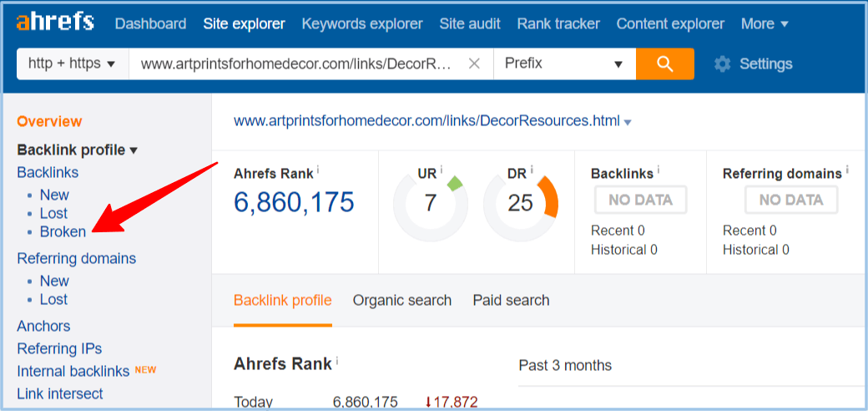The width and height of the screenshot is (868, 411).
Task: Open the Referring domains sidebar link
Action: point(77,258)
